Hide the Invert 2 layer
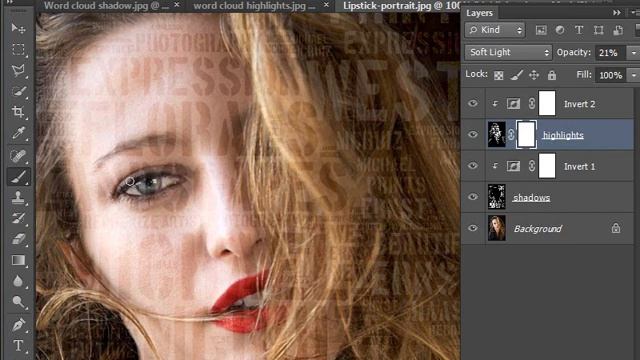The width and height of the screenshot is (640, 360). [x=473, y=103]
